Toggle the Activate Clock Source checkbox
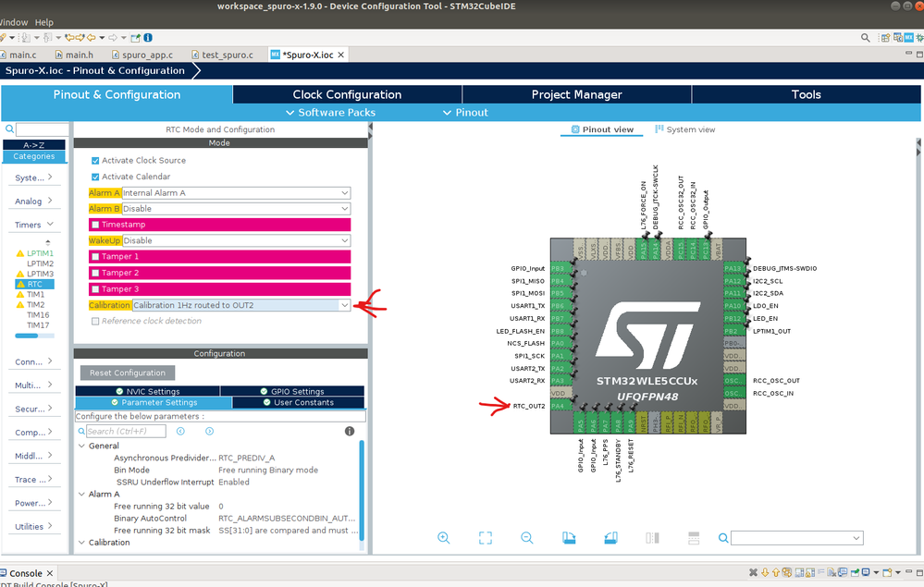Image resolution: width=924 pixels, height=587 pixels. pos(95,160)
